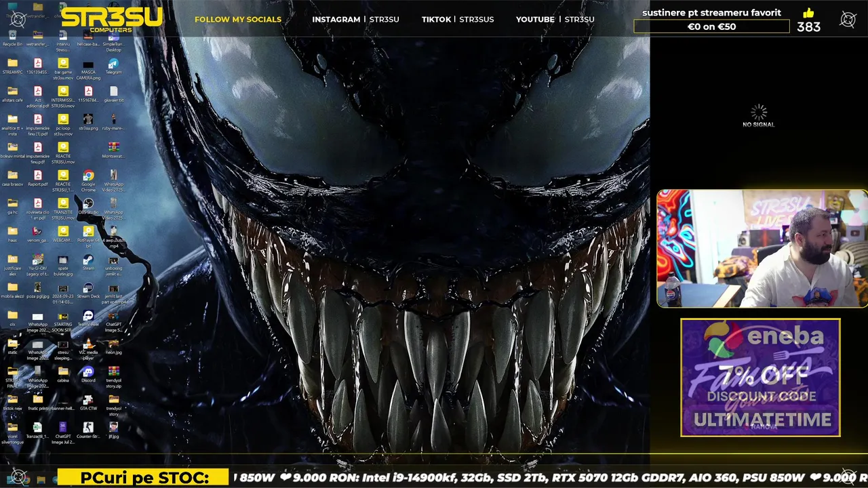Select the str3su.png image file
Image resolution: width=868 pixels, height=488 pixels.
pyautogui.click(x=88, y=122)
